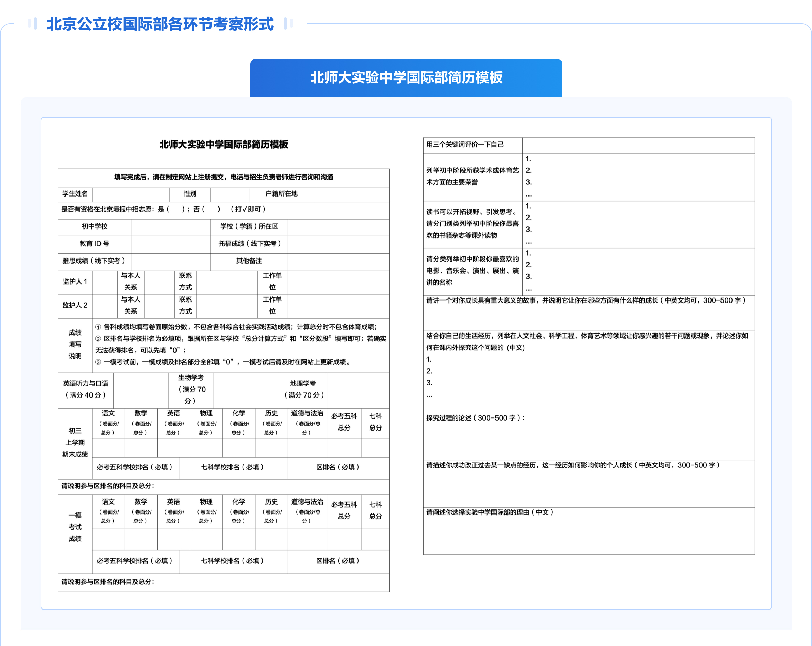Click the prompt starting 结合你自己的生活经历
Screen dimensions: 812x646
pyautogui.click(x=587, y=342)
